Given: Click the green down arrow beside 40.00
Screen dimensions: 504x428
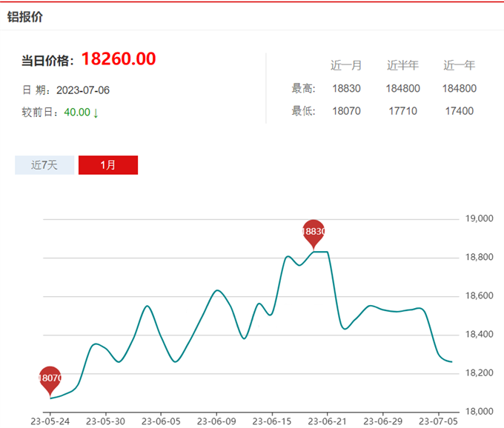Looking at the screenshot, I should (96, 113).
